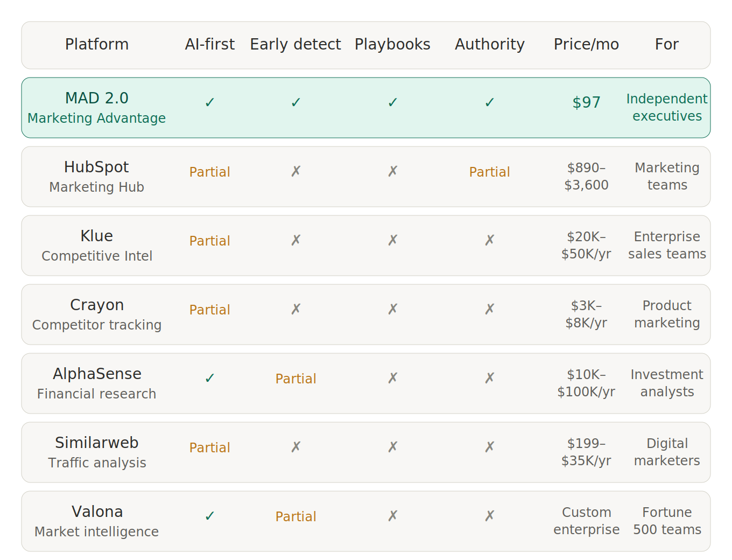Viewport: 732px width, 560px height.
Task: Click the $10K–$100K/yr price
Action: (586, 383)
